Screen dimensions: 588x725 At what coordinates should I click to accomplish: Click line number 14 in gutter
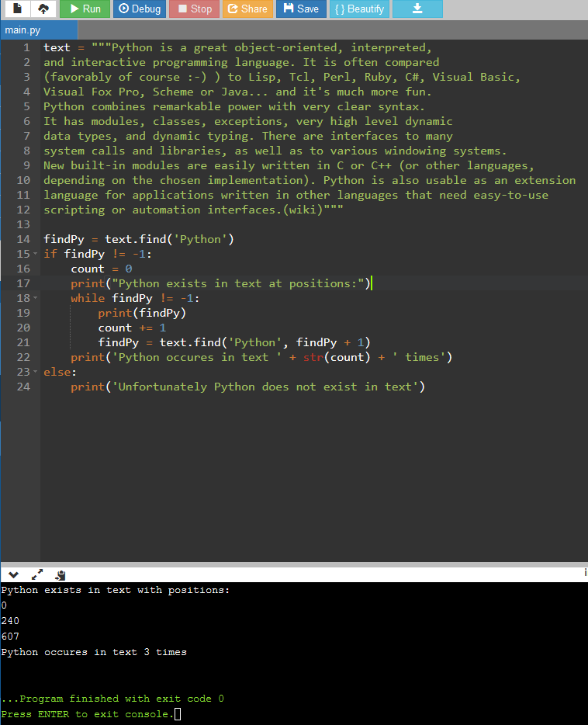pos(23,239)
